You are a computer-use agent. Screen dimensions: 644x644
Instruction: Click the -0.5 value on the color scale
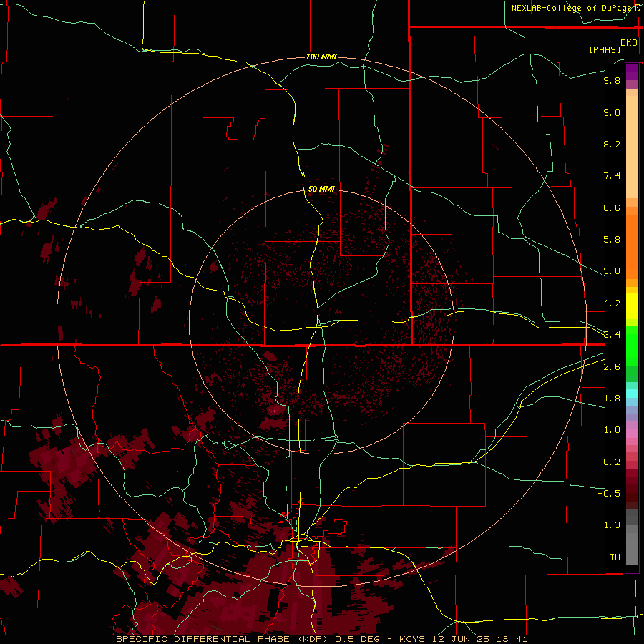pyautogui.click(x=609, y=494)
